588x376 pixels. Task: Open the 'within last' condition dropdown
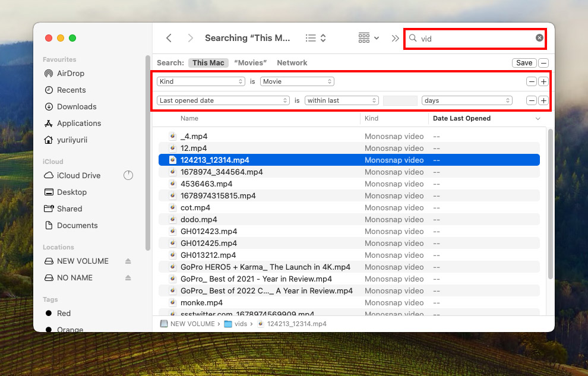tap(342, 100)
